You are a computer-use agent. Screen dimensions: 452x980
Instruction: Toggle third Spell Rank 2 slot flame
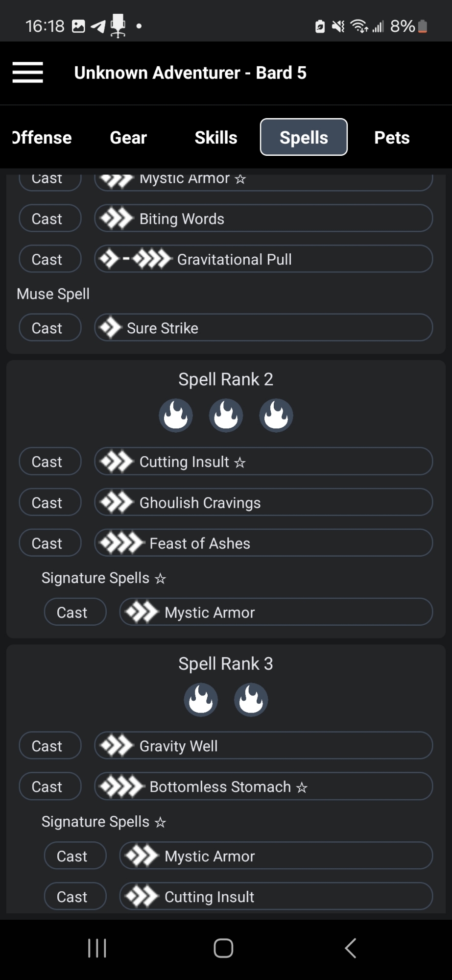point(276,416)
